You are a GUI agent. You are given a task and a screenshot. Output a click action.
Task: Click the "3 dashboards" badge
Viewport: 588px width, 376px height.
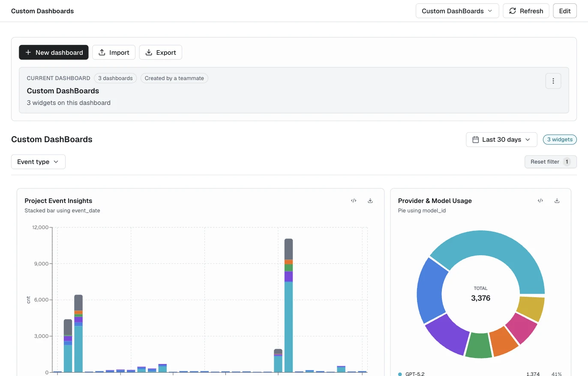pyautogui.click(x=115, y=78)
